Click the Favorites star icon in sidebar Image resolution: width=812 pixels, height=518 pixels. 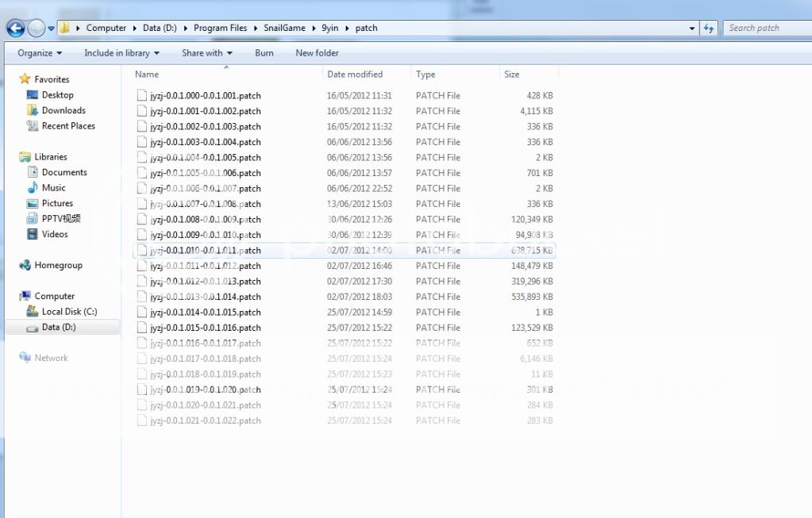pos(25,79)
